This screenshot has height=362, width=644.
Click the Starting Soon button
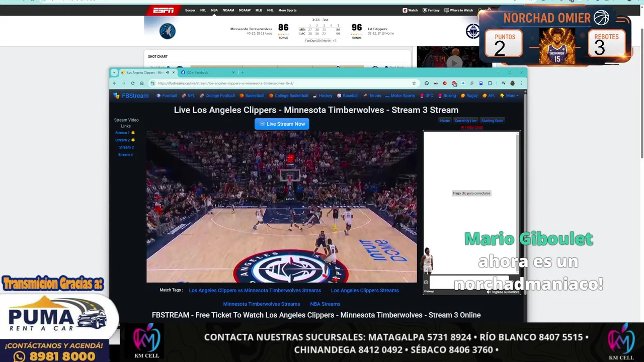coord(492,121)
